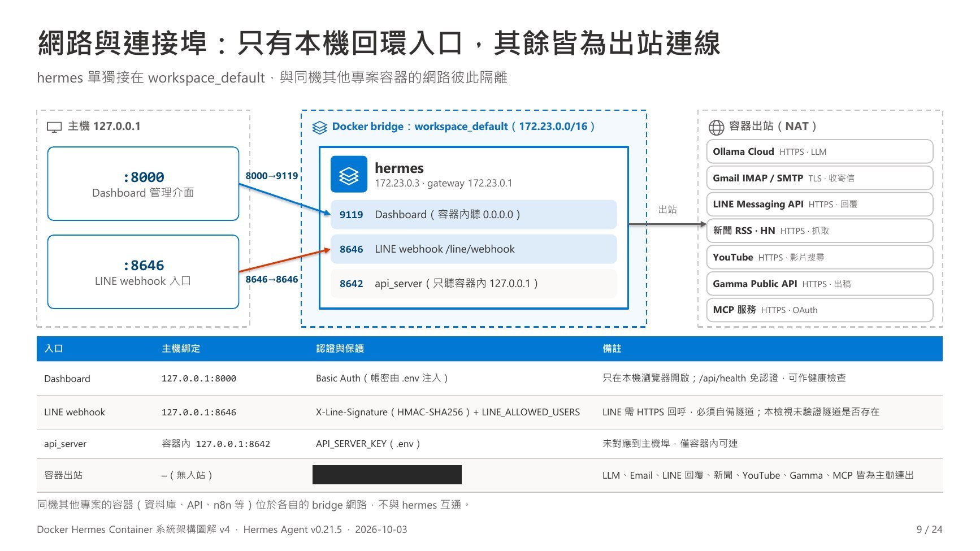Click the 容器內 127.0.0.1:8642 cell
Viewport: 980px width, 551px height.
click(216, 444)
